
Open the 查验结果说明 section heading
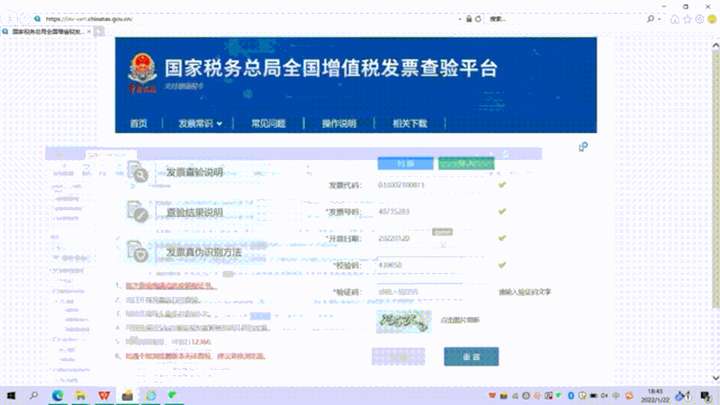[x=194, y=212]
